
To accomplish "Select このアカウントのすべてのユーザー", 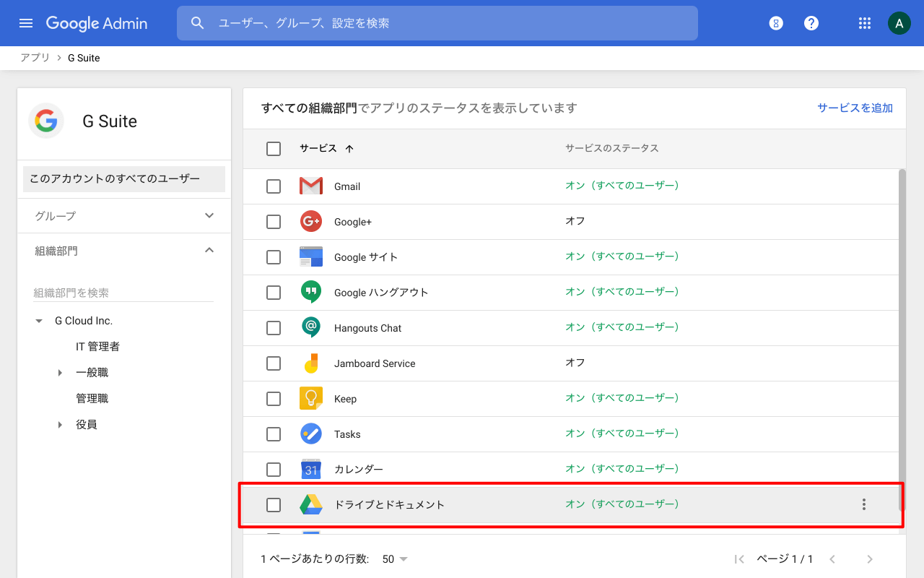I will tap(124, 179).
